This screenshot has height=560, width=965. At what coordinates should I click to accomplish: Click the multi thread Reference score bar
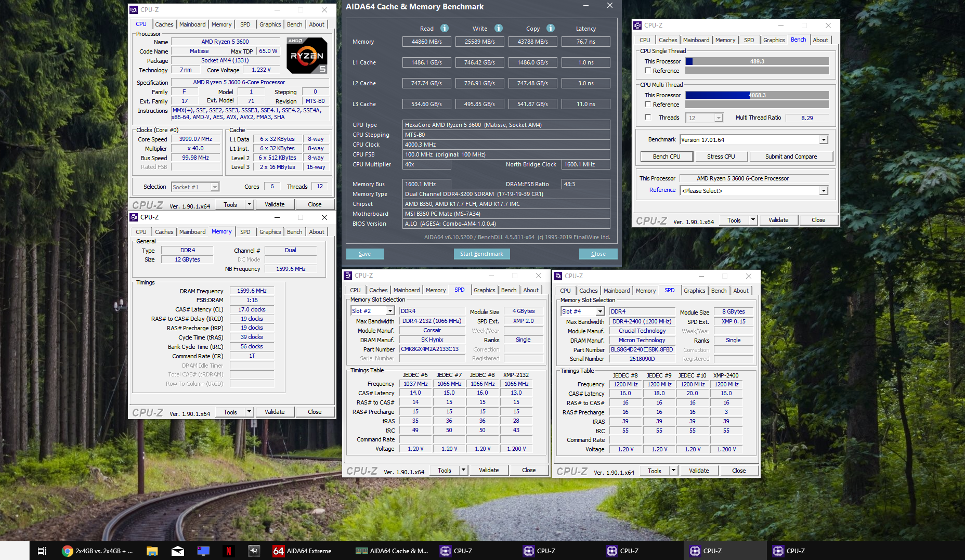(757, 105)
